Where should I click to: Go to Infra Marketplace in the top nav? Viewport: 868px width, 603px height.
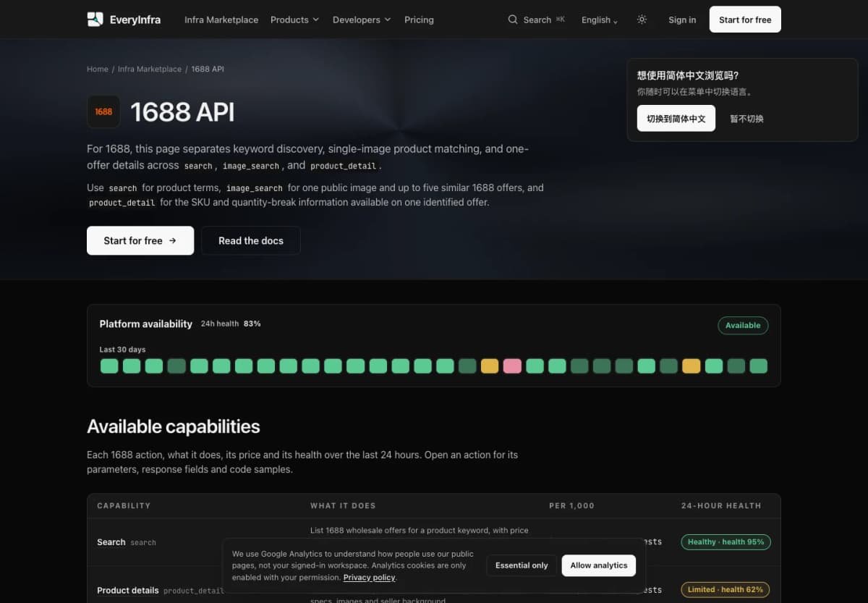[x=221, y=20]
